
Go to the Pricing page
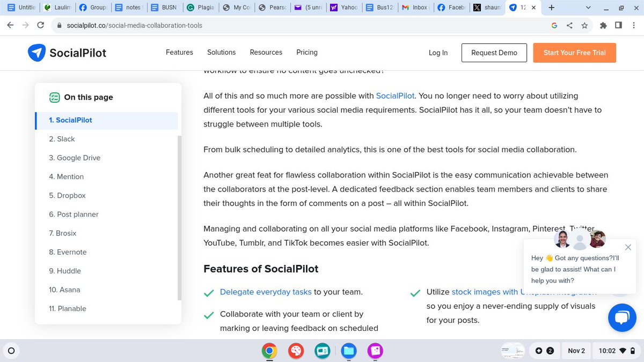[307, 53]
